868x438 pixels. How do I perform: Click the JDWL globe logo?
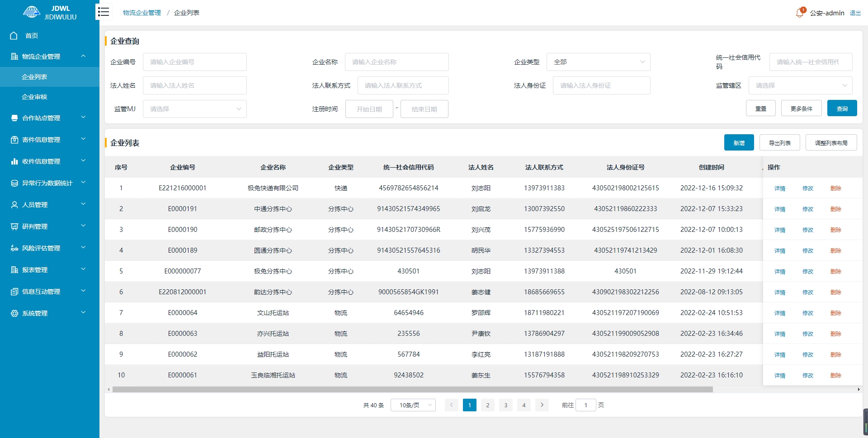click(32, 12)
